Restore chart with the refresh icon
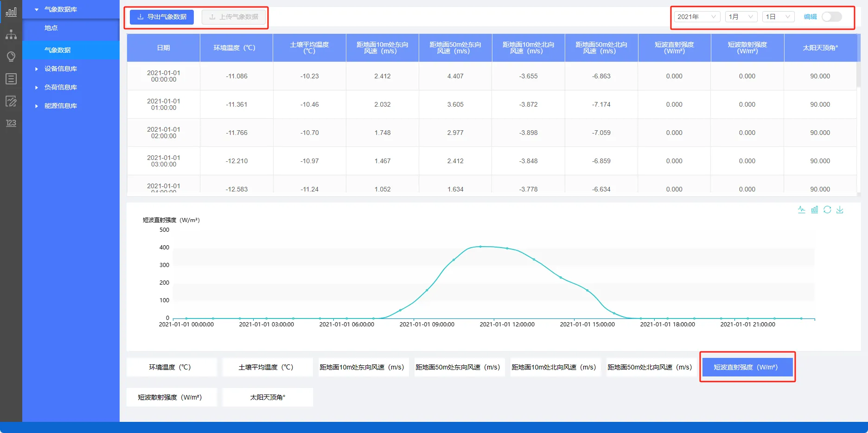This screenshot has height=433, width=868. coord(827,210)
